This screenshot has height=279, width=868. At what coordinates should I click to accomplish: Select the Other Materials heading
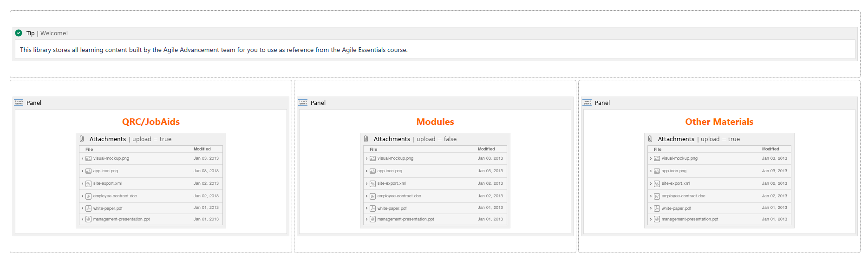coord(719,122)
